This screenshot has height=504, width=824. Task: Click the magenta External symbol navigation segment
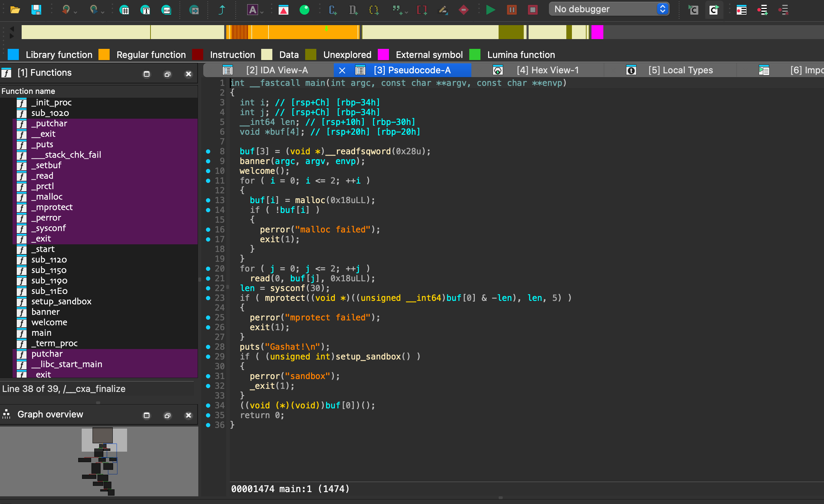pos(597,32)
